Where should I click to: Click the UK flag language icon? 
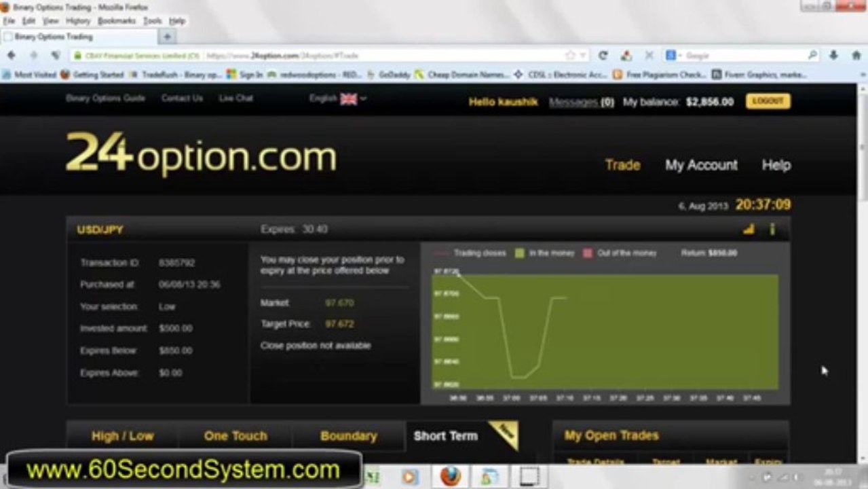pyautogui.click(x=349, y=99)
